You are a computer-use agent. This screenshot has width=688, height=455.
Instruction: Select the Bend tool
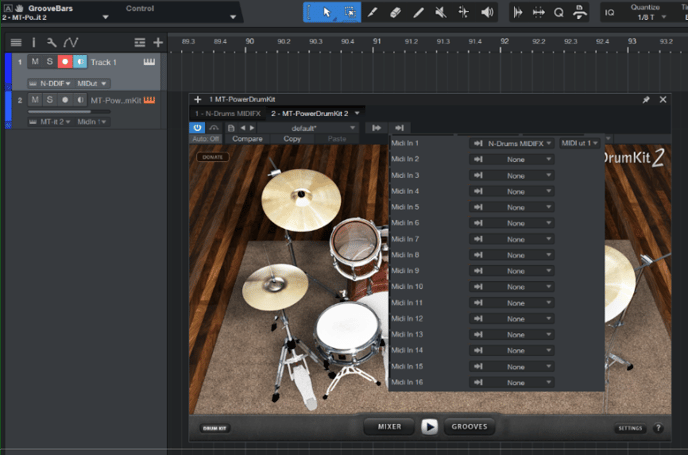[463, 12]
